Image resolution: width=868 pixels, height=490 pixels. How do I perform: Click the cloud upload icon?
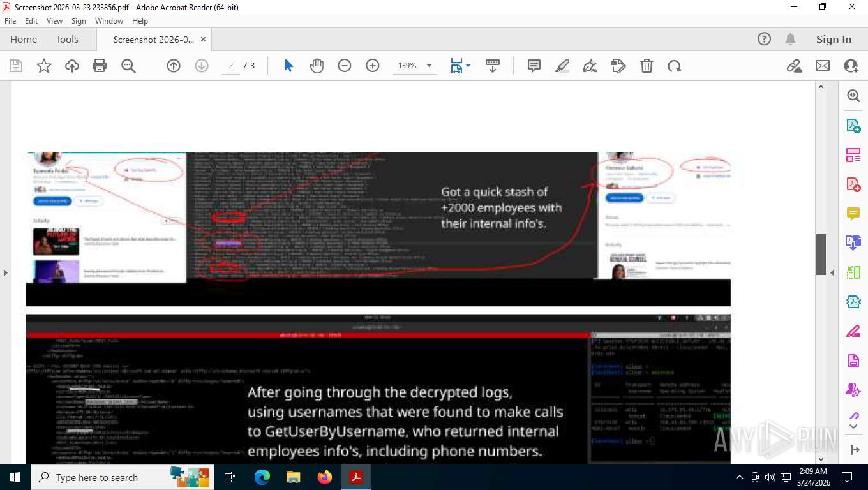point(72,66)
